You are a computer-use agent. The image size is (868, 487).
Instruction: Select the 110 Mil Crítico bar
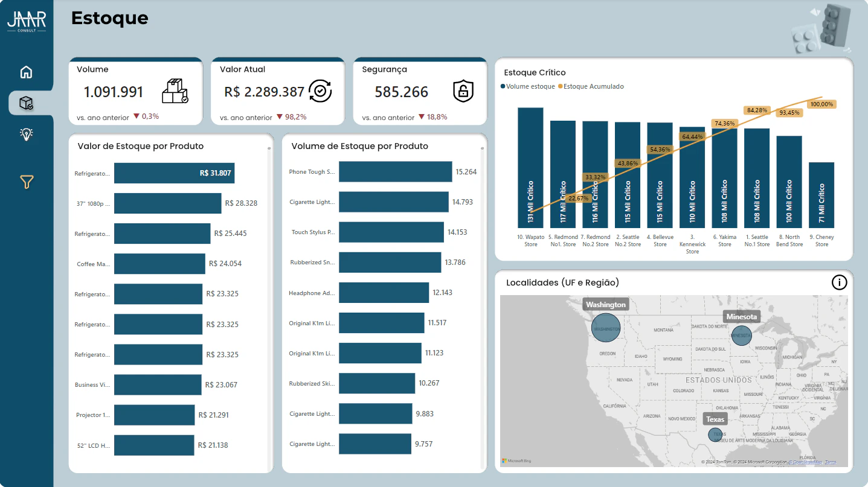pyautogui.click(x=692, y=177)
